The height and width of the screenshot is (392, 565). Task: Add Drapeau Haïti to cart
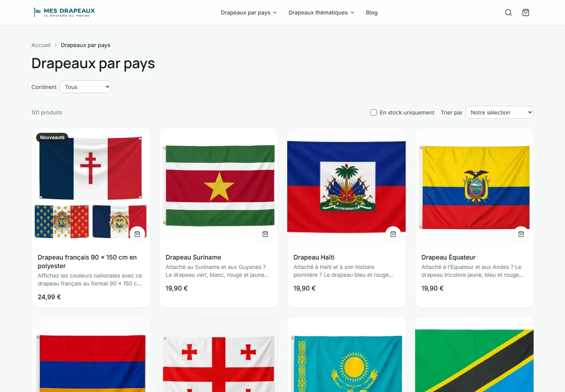click(393, 234)
